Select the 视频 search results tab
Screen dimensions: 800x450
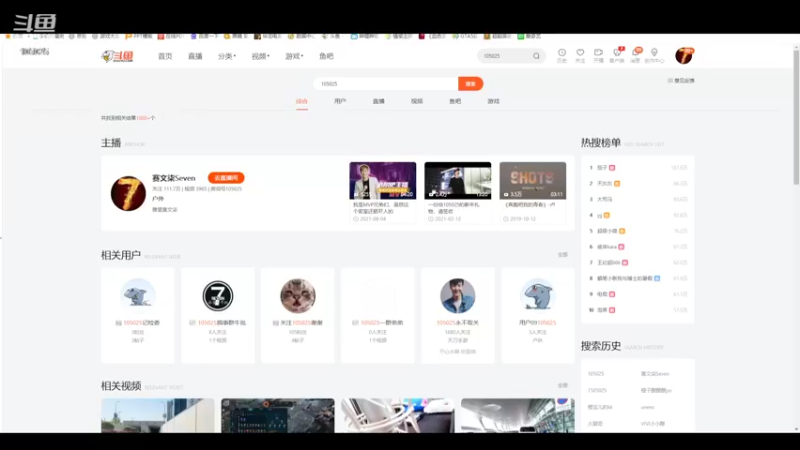click(x=416, y=102)
